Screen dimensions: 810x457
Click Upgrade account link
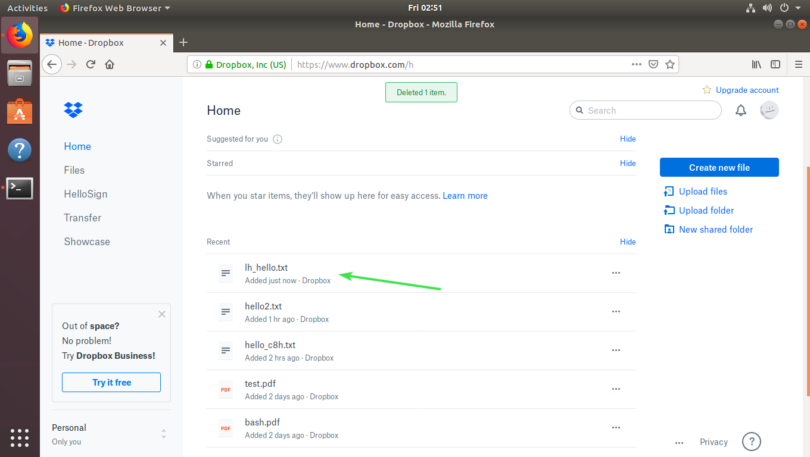[747, 90]
